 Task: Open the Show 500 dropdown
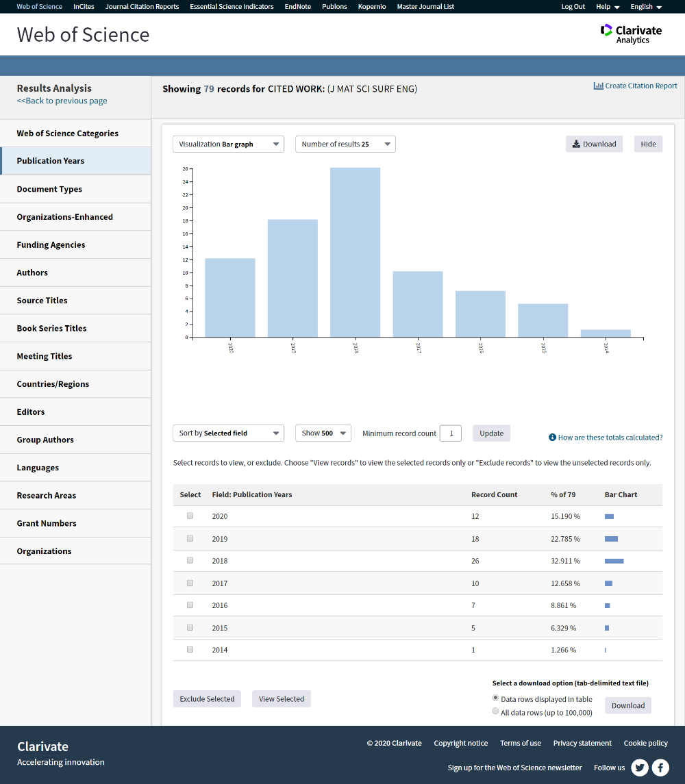[x=323, y=433]
